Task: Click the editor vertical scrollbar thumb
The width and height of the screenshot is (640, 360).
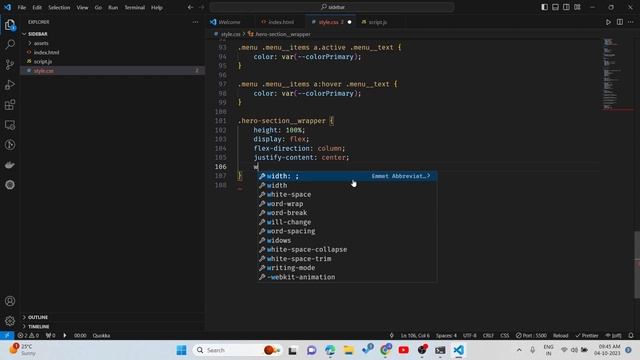Action: click(637, 264)
